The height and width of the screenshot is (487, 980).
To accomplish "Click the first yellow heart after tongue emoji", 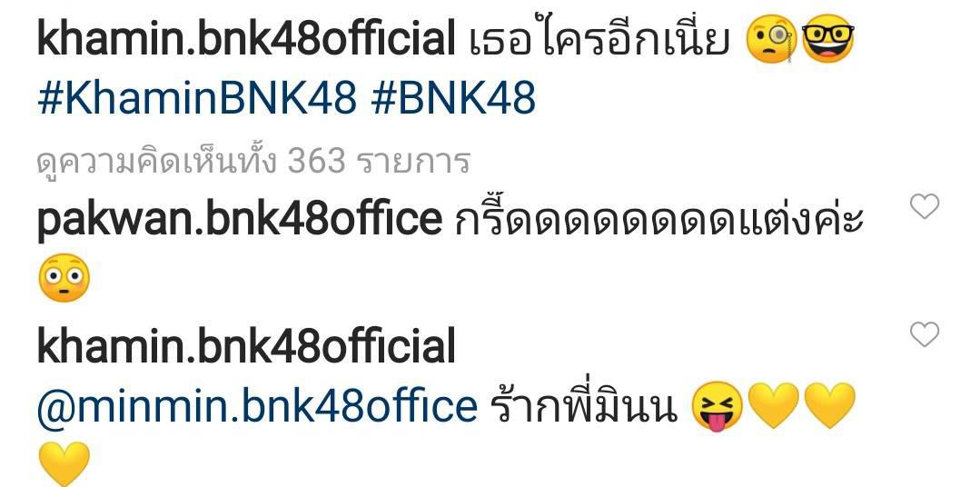I will point(773,405).
